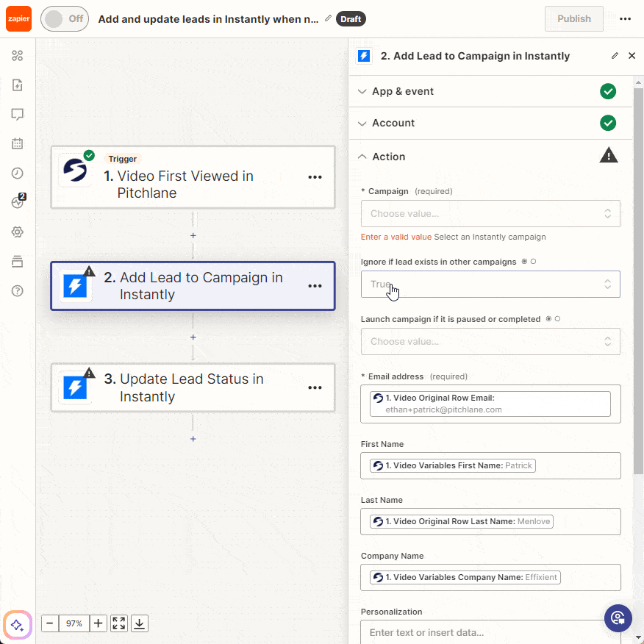Click the 97% zoom level field
This screenshot has width=644, height=644.
pyautogui.click(x=74, y=623)
